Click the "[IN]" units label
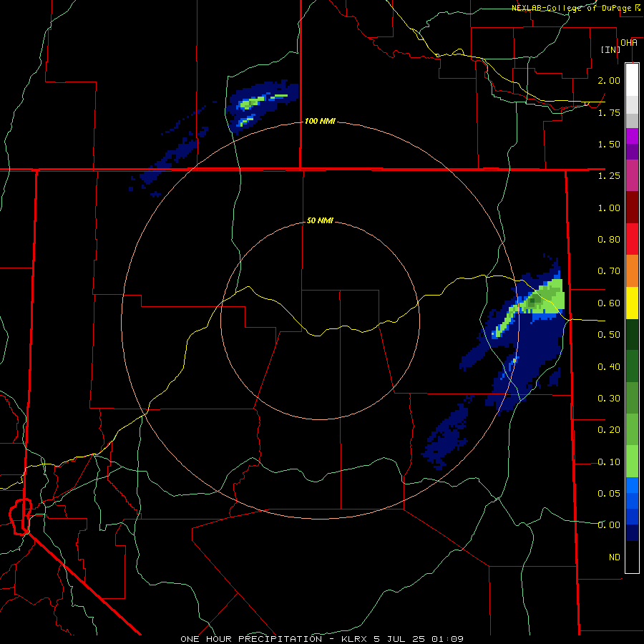 point(610,49)
